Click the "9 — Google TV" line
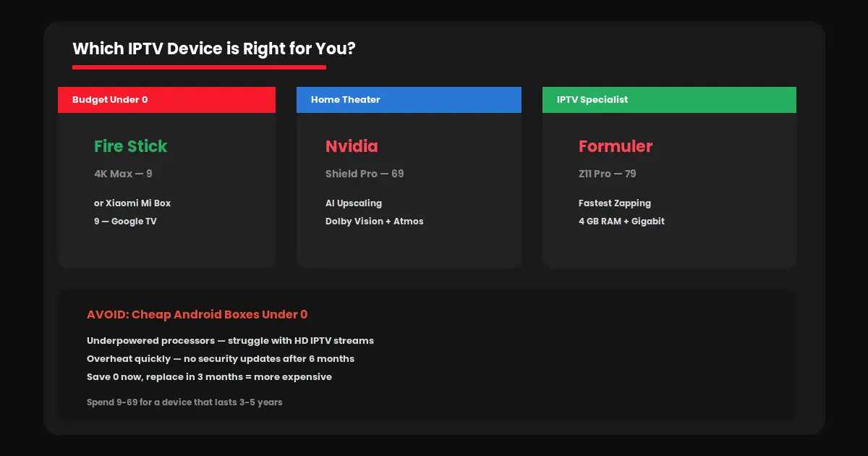This screenshot has height=456, width=868. point(125,221)
